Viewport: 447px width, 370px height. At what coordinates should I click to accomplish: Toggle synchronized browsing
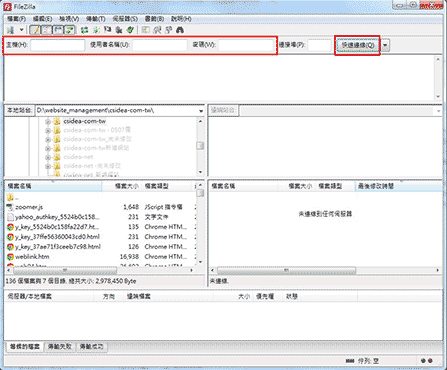click(169, 30)
